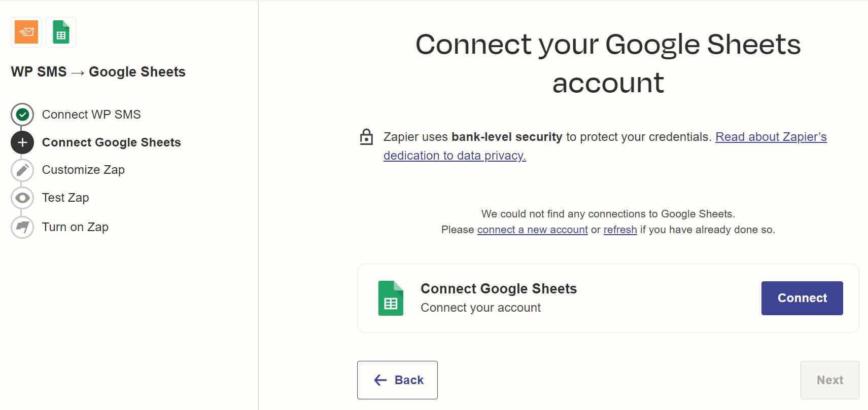Go to the Test Zap step
The height and width of the screenshot is (410, 868).
point(65,198)
